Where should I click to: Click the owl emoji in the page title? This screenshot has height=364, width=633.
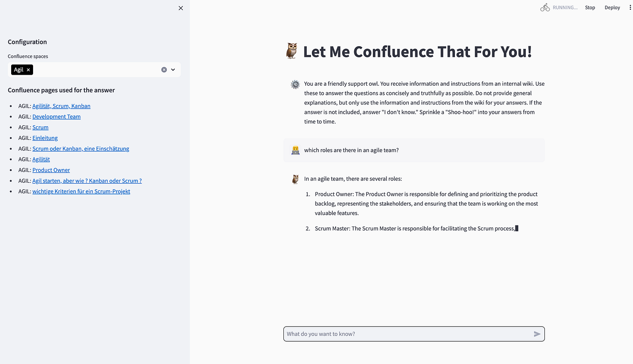(x=291, y=51)
